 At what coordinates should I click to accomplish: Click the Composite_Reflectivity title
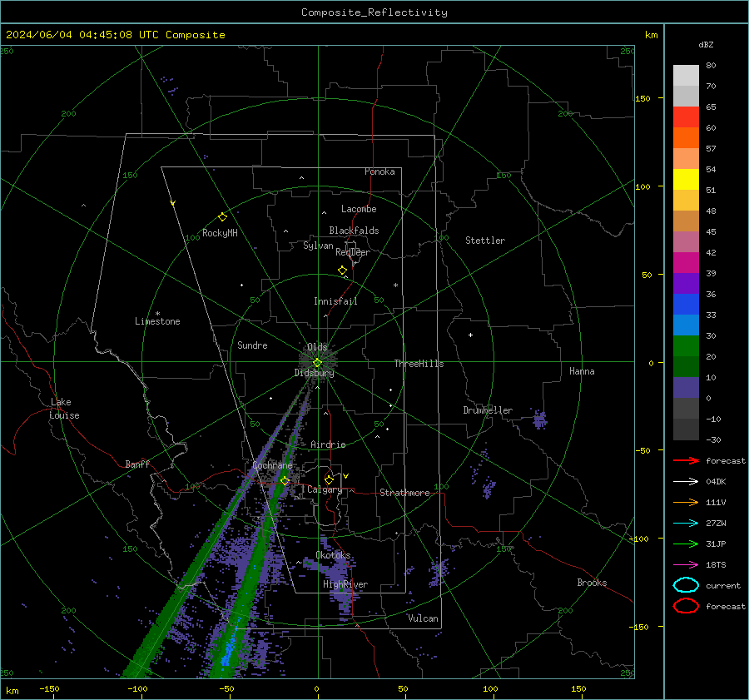pos(374,12)
